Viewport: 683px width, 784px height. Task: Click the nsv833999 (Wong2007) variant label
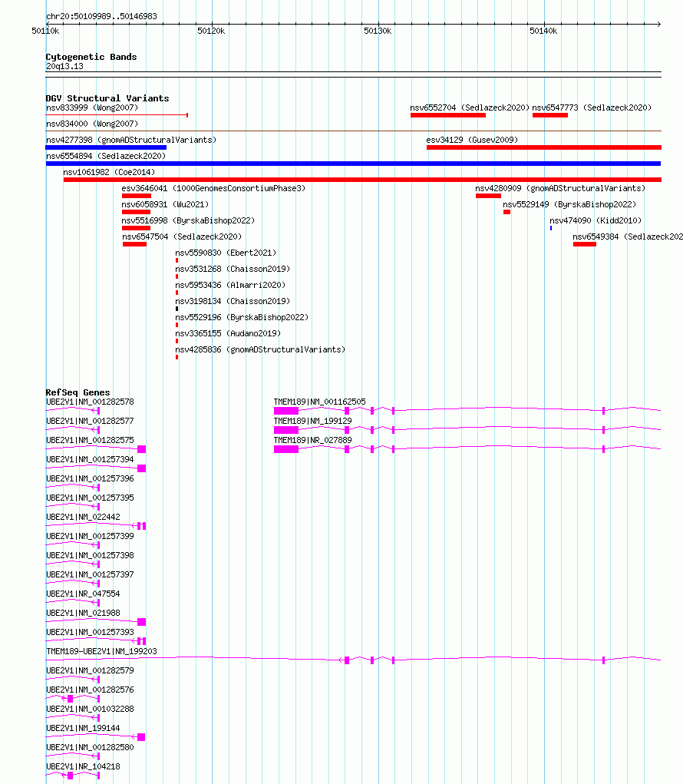[92, 108]
